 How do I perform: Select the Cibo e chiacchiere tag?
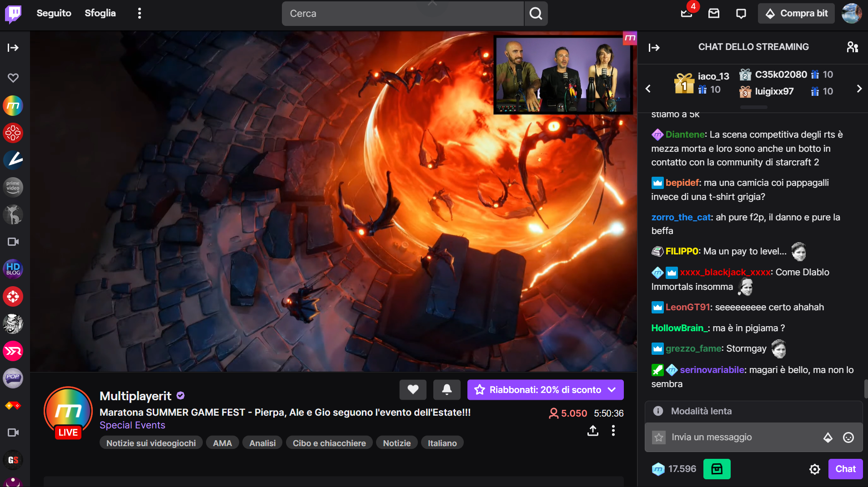pos(329,443)
